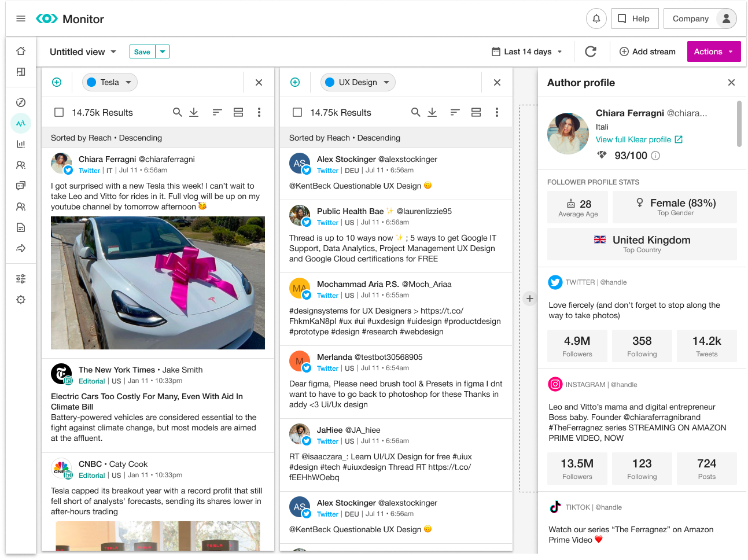Open the share arrow sidebar icon
The height and width of the screenshot is (560, 748).
coord(21,248)
